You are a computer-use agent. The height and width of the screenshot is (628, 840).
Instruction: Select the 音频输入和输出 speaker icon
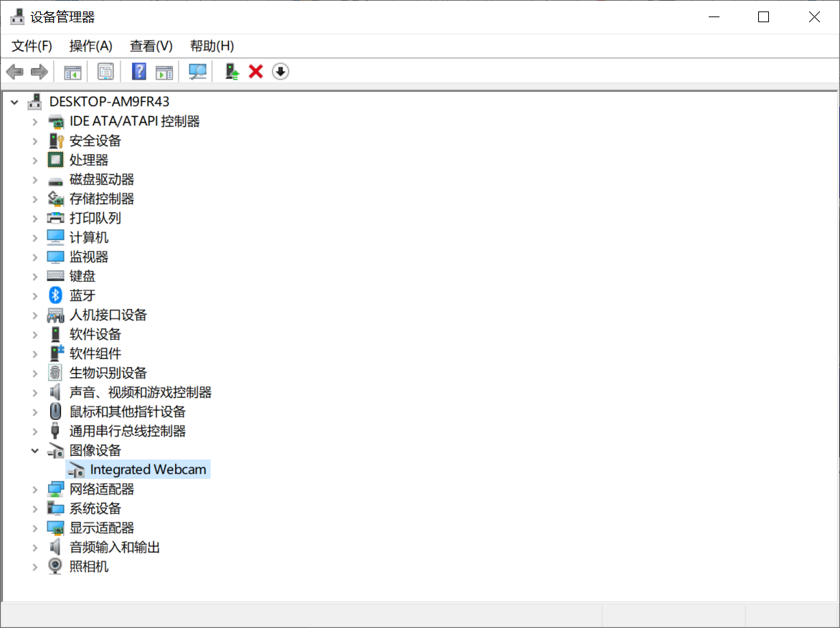click(55, 546)
